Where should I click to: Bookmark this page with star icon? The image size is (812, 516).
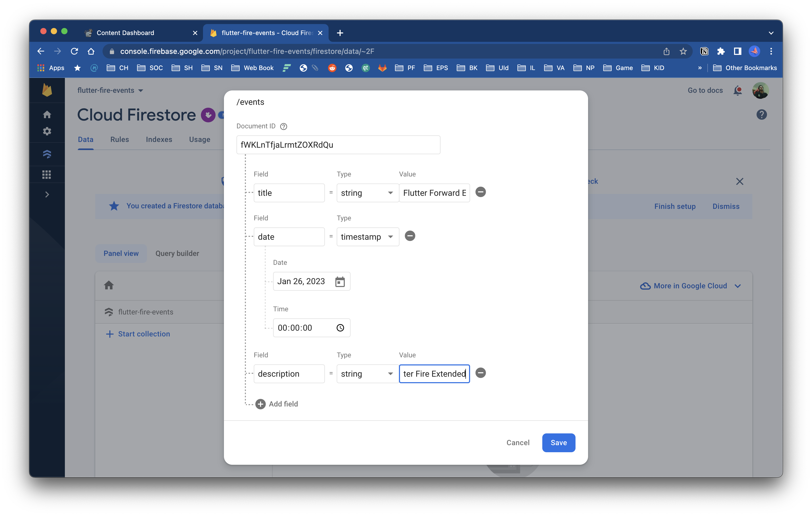[x=683, y=51]
